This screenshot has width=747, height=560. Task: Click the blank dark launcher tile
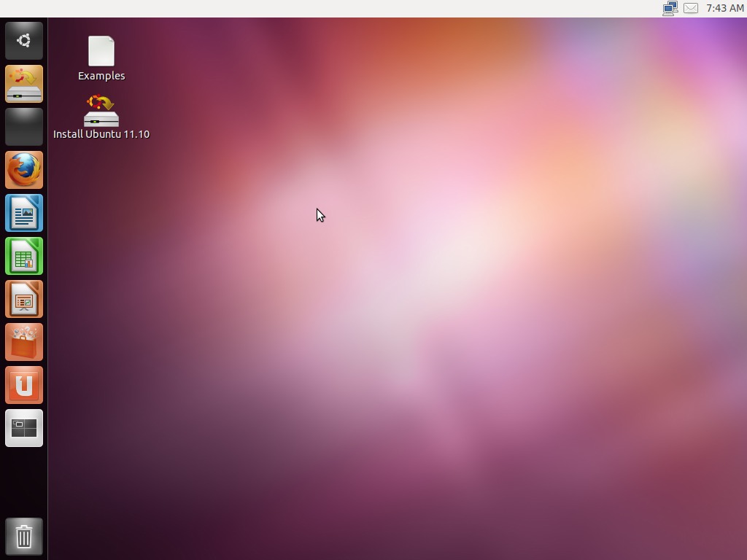[x=24, y=127]
